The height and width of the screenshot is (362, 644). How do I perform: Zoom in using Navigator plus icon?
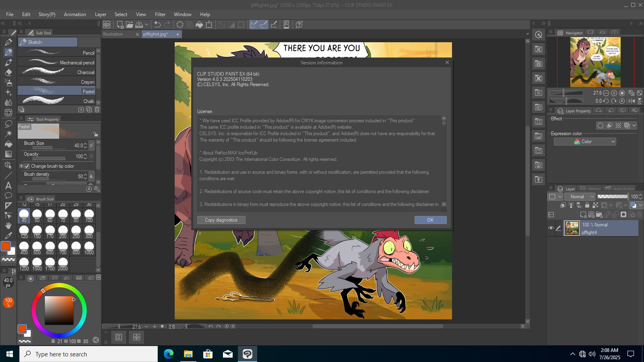(x=614, y=93)
